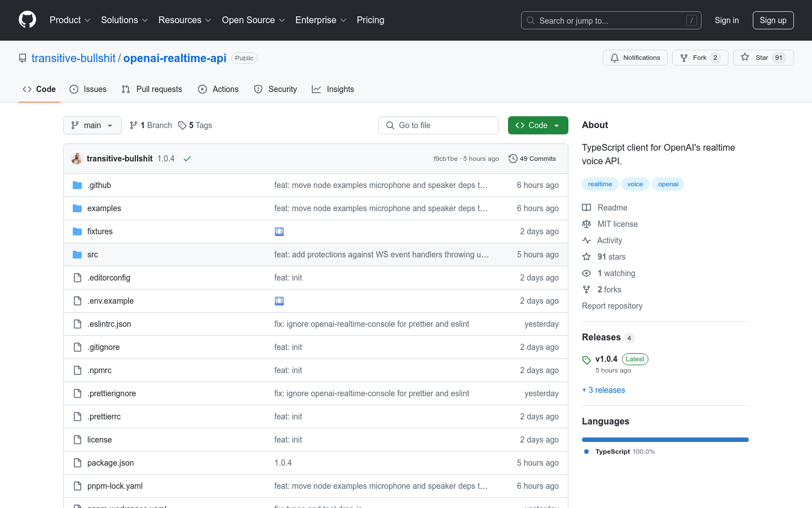Click the transitive-bullshit avatar image
Screen dimensions: 812x508
coord(77,159)
